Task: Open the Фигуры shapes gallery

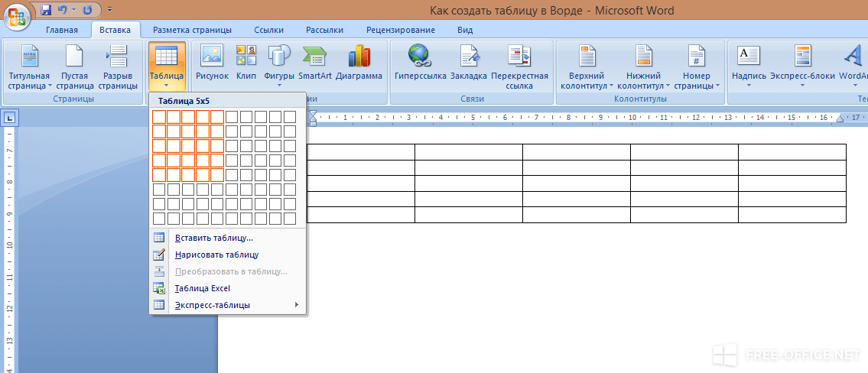Action: pyautogui.click(x=279, y=67)
